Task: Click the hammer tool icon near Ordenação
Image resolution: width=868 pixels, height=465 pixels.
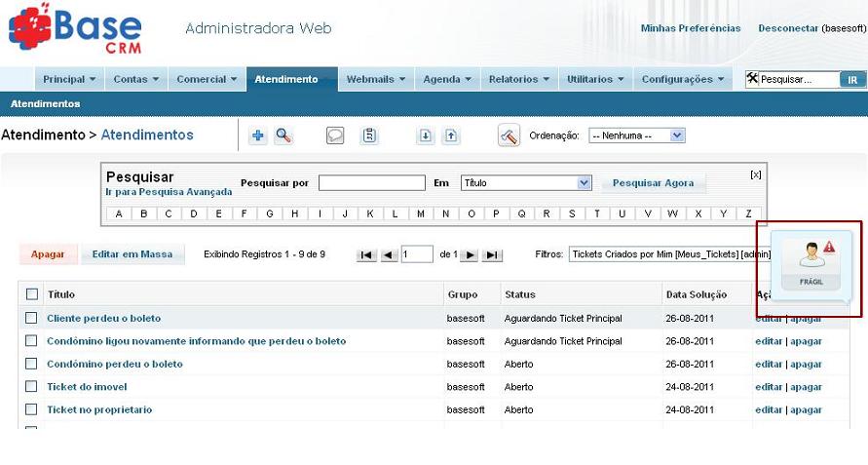Action: pyautogui.click(x=509, y=136)
